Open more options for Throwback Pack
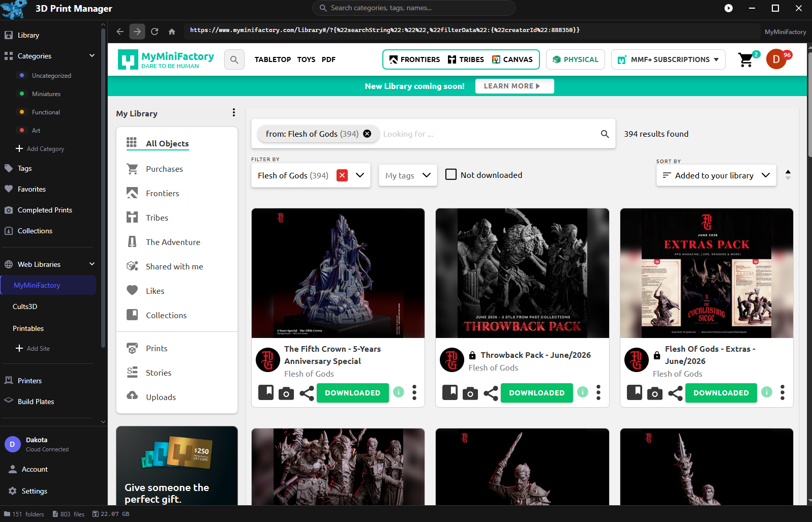This screenshot has width=812, height=522. point(598,392)
